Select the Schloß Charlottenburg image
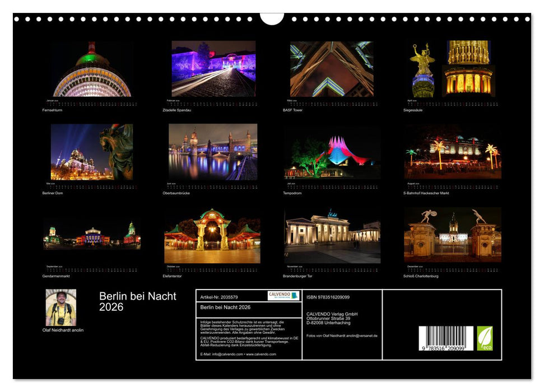 pos(449,235)
